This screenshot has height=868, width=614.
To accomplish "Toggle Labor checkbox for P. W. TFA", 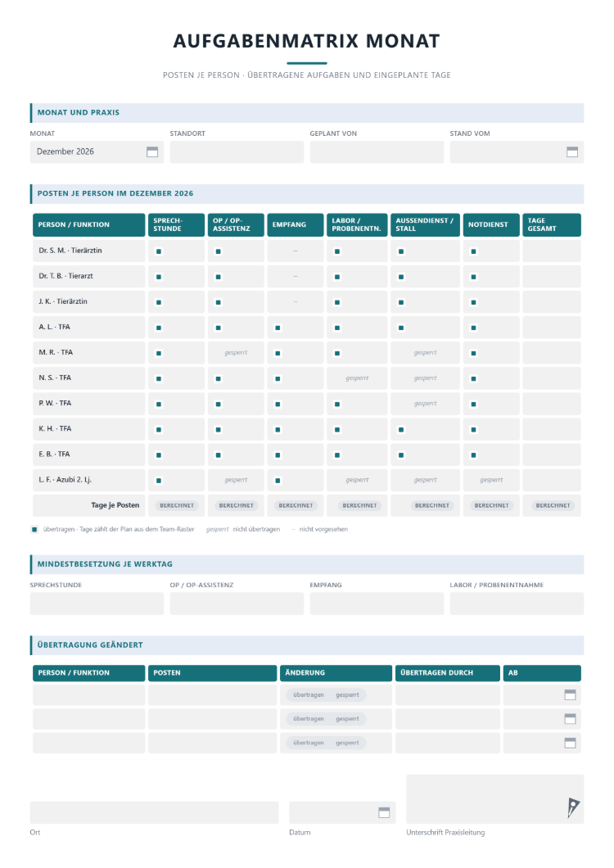I will click(337, 404).
